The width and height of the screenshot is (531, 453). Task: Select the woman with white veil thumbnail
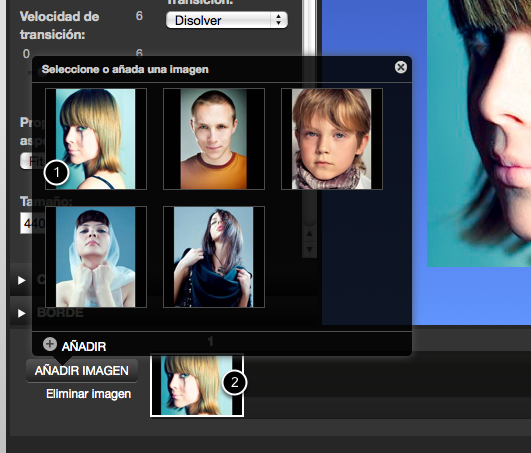96,257
